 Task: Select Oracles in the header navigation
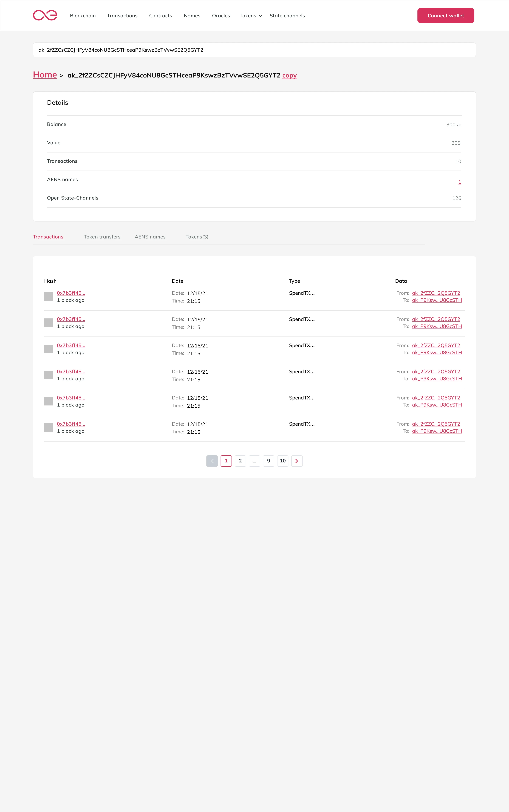coord(221,16)
